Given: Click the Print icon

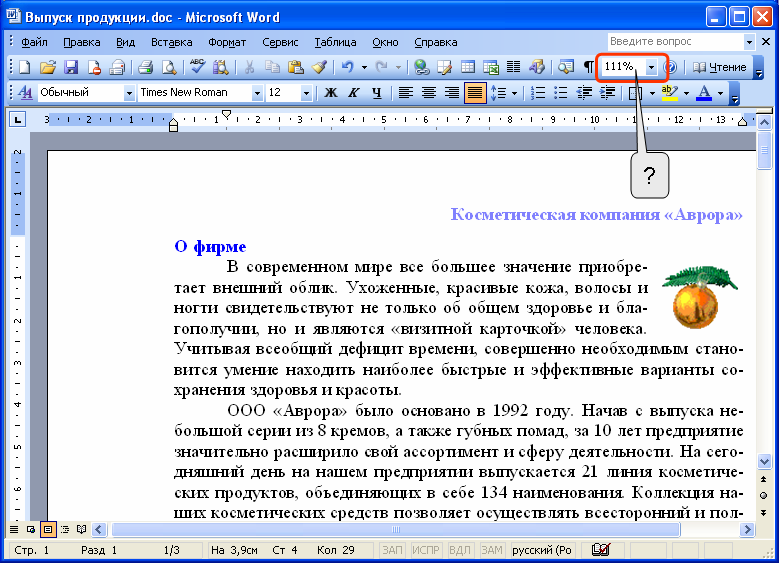Looking at the screenshot, I should [x=145, y=67].
